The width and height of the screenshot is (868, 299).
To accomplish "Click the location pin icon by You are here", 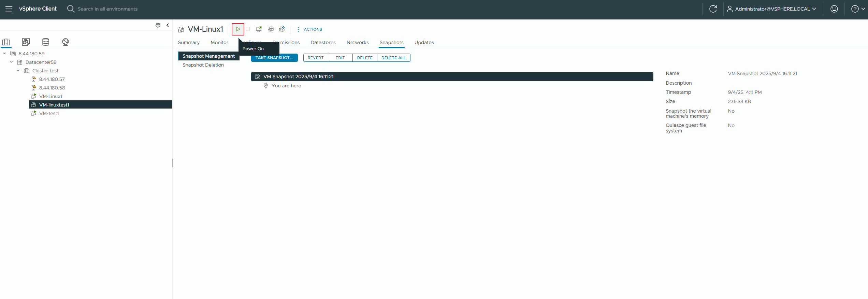I will click(266, 86).
